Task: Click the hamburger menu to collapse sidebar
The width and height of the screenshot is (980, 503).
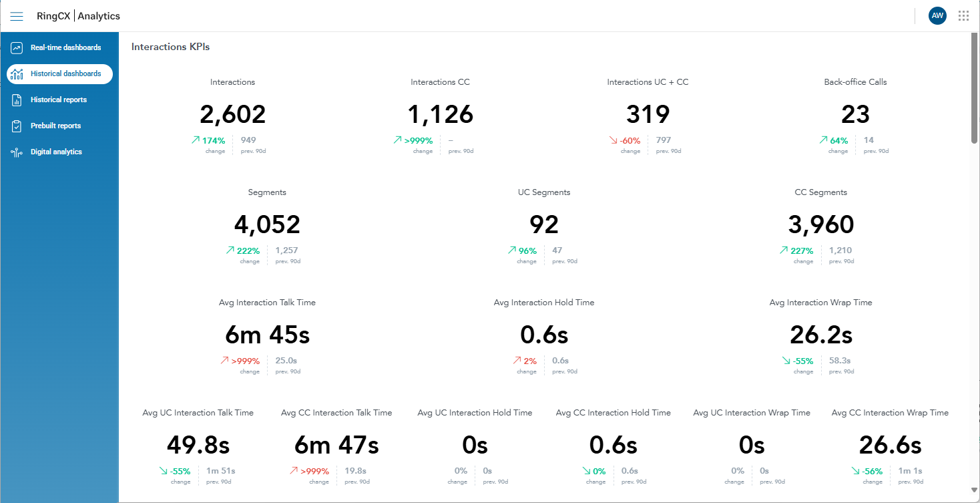Action: pyautogui.click(x=17, y=15)
